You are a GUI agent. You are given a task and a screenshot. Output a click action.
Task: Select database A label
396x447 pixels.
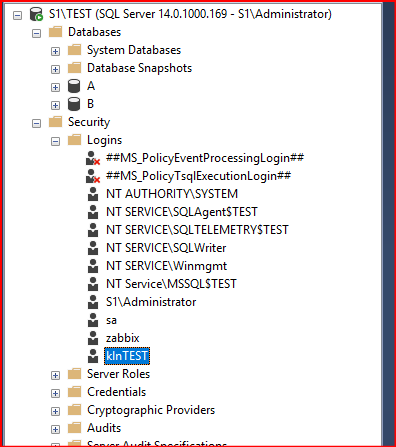pyautogui.click(x=91, y=86)
